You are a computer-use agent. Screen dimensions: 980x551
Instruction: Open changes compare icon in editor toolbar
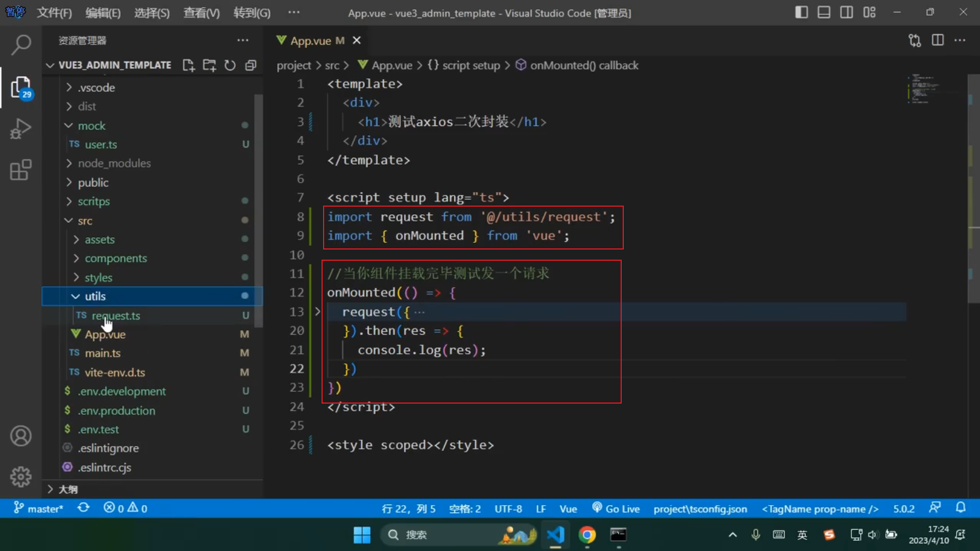coord(915,40)
